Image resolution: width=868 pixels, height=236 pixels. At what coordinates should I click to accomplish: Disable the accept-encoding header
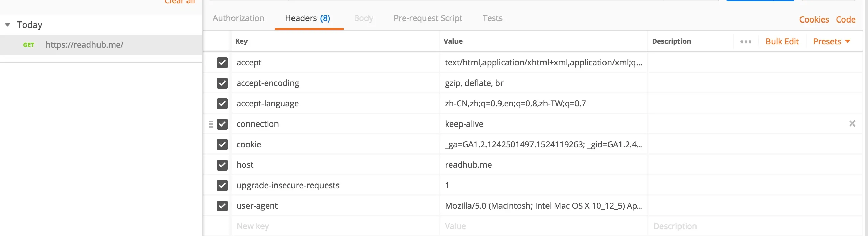click(222, 83)
